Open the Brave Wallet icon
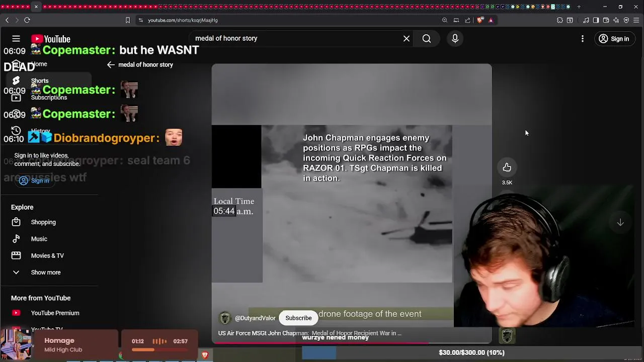Viewport: 644px width, 362px height. pos(606,20)
